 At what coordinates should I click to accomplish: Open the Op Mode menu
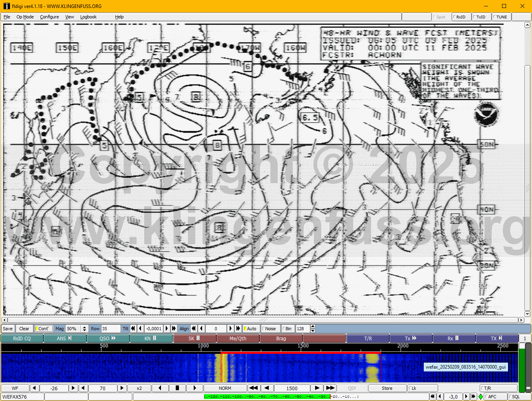pyautogui.click(x=25, y=17)
